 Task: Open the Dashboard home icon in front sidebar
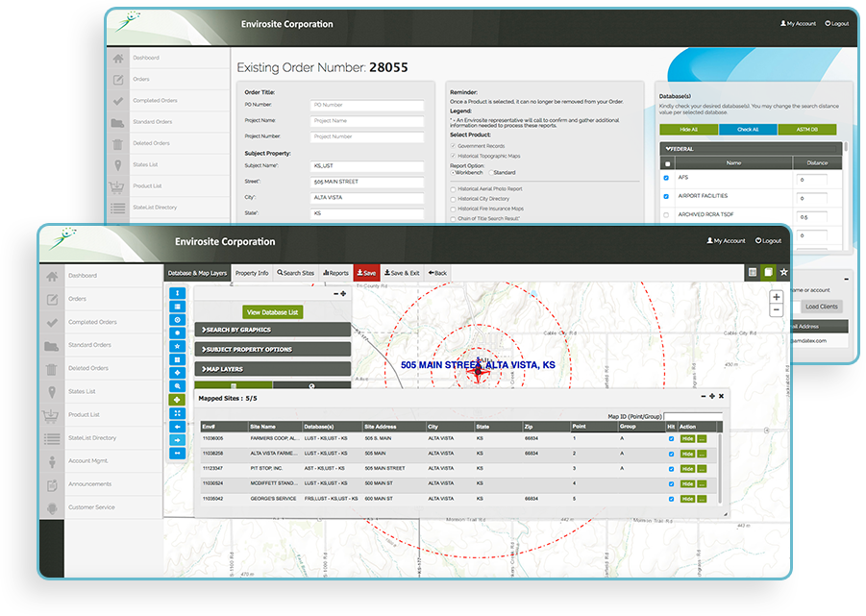[51, 276]
